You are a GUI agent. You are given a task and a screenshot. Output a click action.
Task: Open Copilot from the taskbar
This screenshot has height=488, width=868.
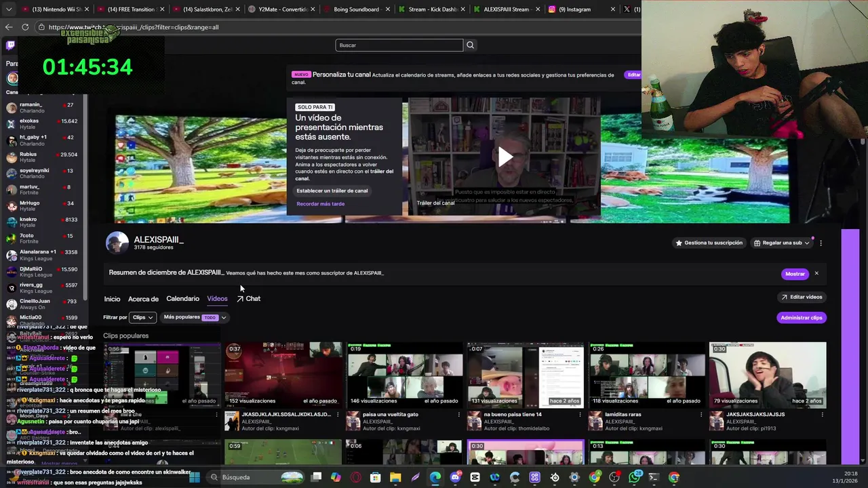336,477
